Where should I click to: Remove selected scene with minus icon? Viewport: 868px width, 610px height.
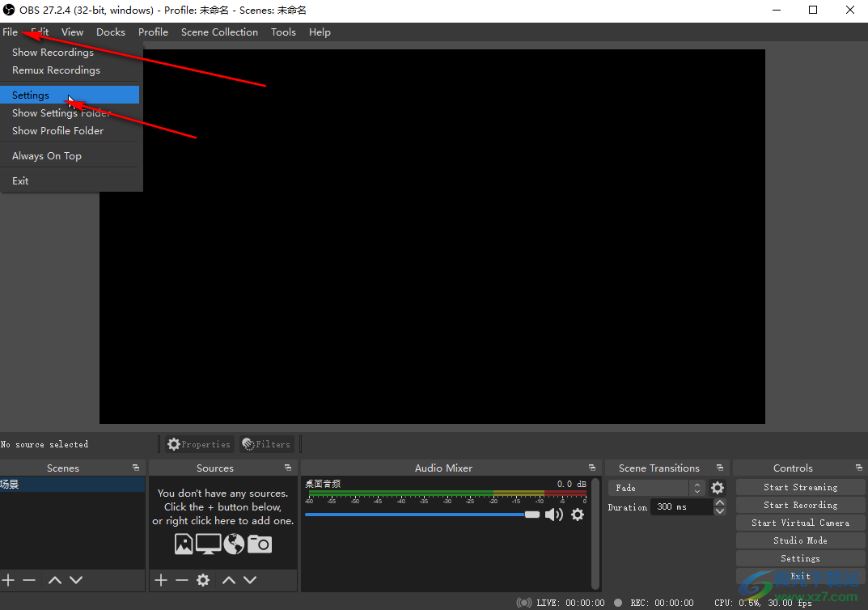click(29, 580)
